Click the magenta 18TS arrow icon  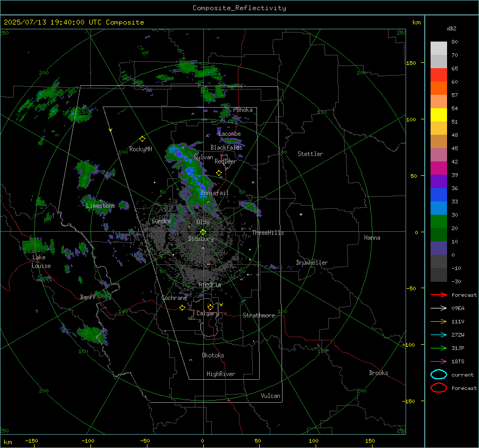pos(439,362)
